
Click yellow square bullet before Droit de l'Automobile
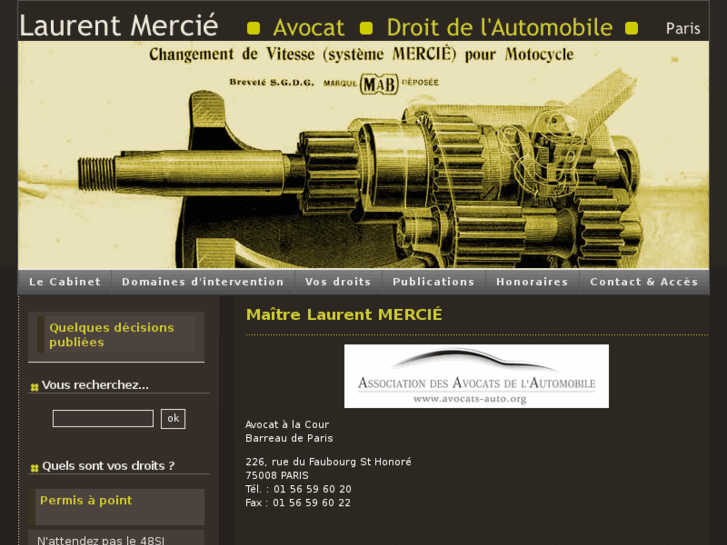pyautogui.click(x=366, y=28)
